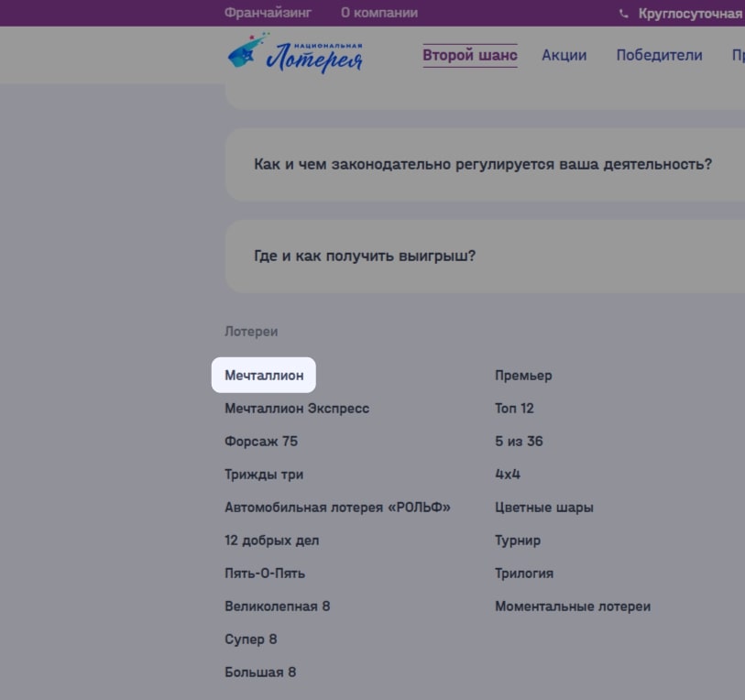
Task: Open the 12 добрых дел link
Action: click(272, 541)
